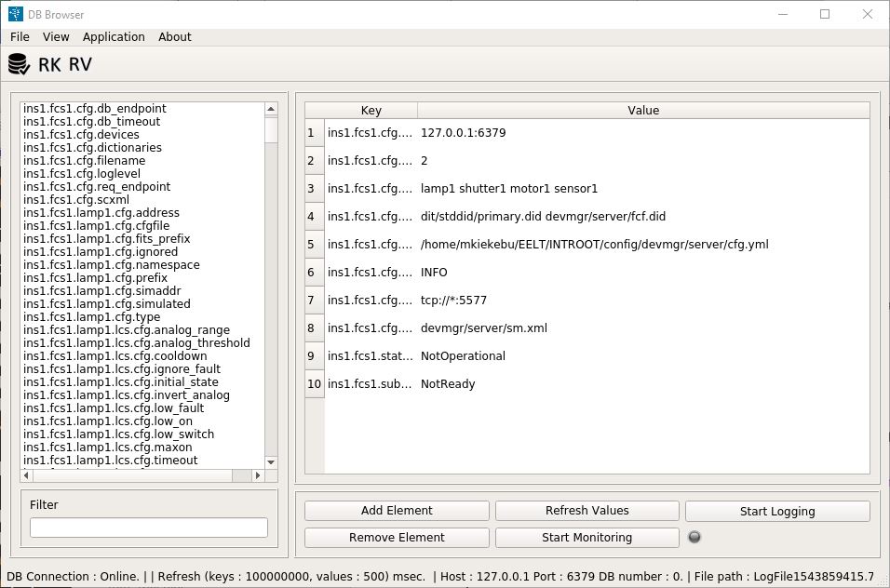Select row 6 header with INFO value
The height and width of the screenshot is (588, 890).
[315, 273]
